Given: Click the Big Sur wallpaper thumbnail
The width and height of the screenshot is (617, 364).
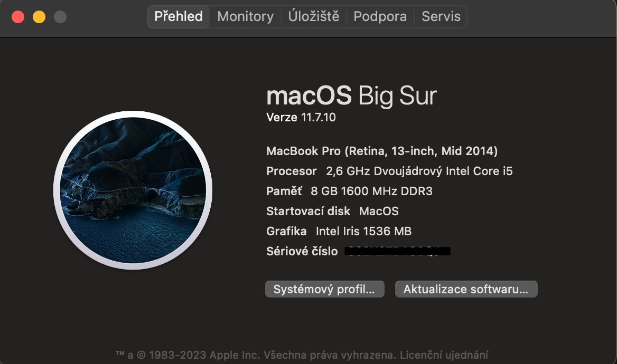Looking at the screenshot, I should pos(132,190).
